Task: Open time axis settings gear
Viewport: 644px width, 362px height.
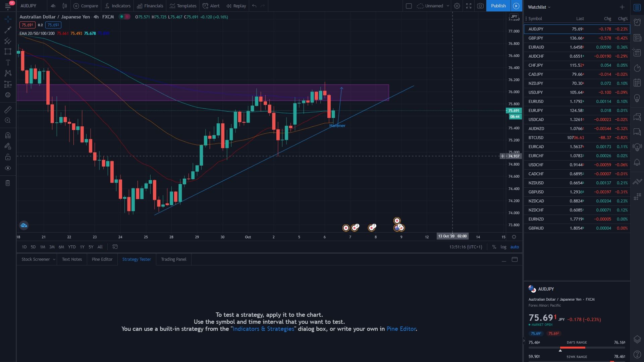Action: [x=514, y=237]
